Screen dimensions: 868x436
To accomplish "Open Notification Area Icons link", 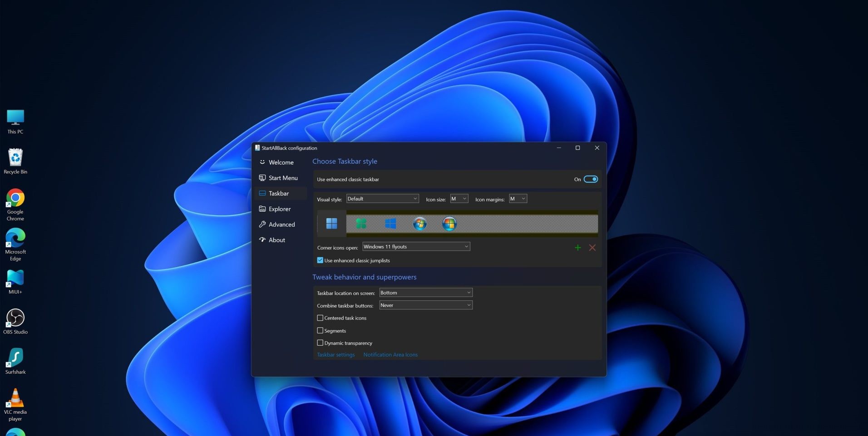I will click(390, 354).
